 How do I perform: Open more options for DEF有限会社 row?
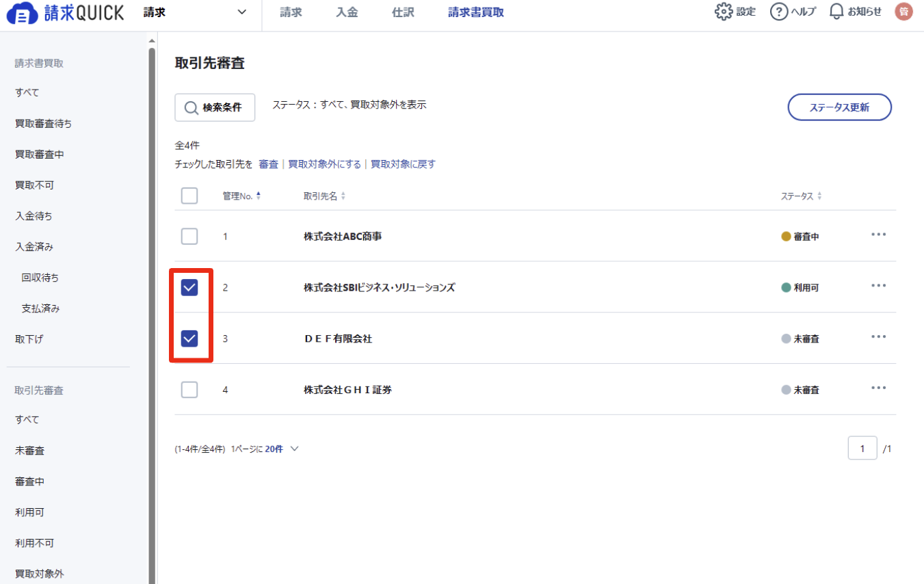point(879,336)
